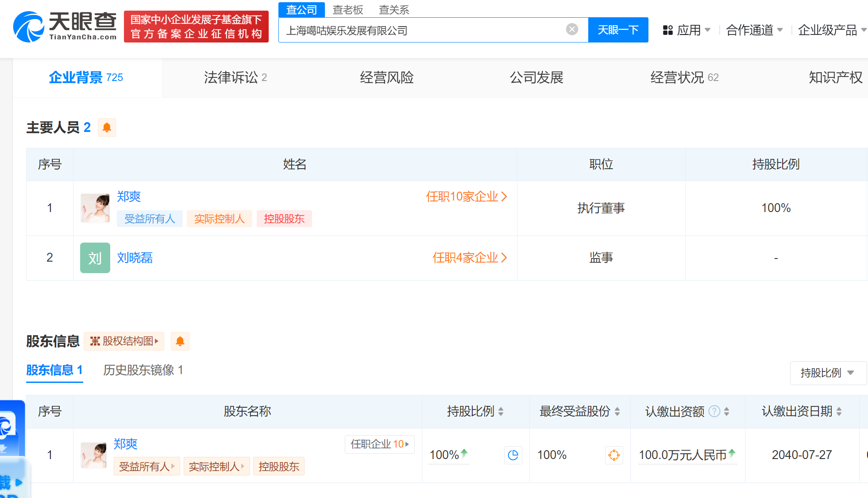This screenshot has width=868, height=498.
Task: Click the 认缴出资额 help question icon
Action: click(x=714, y=412)
